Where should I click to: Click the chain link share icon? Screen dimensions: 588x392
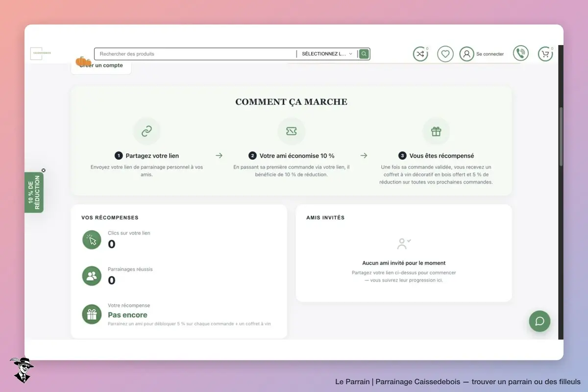(x=147, y=131)
